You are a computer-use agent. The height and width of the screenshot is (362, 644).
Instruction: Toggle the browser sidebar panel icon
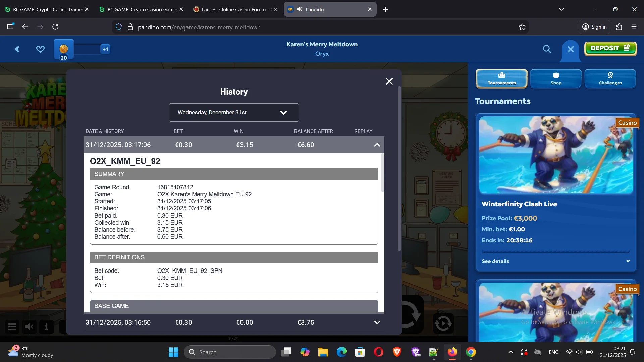10,27
